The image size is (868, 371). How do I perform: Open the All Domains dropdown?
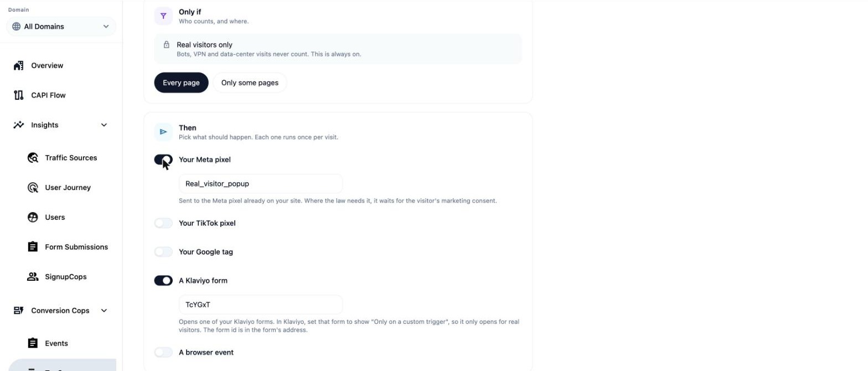[61, 27]
